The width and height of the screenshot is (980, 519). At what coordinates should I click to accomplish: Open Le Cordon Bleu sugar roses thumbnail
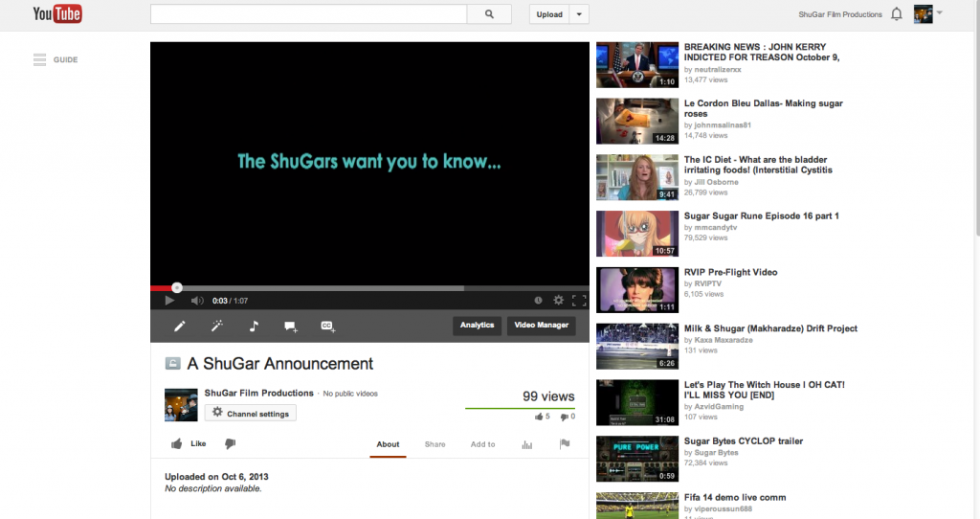[x=636, y=122]
